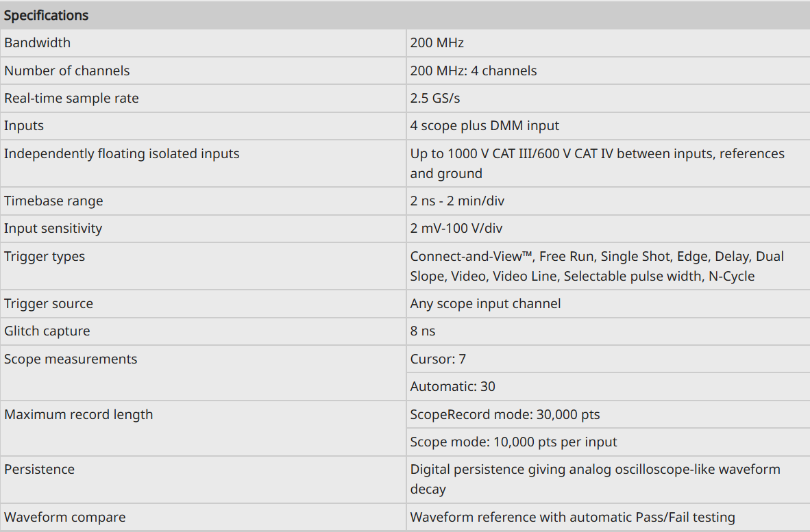Click the Glitch capture 8 ns value
Screen dimensions: 810x532
click(x=423, y=331)
